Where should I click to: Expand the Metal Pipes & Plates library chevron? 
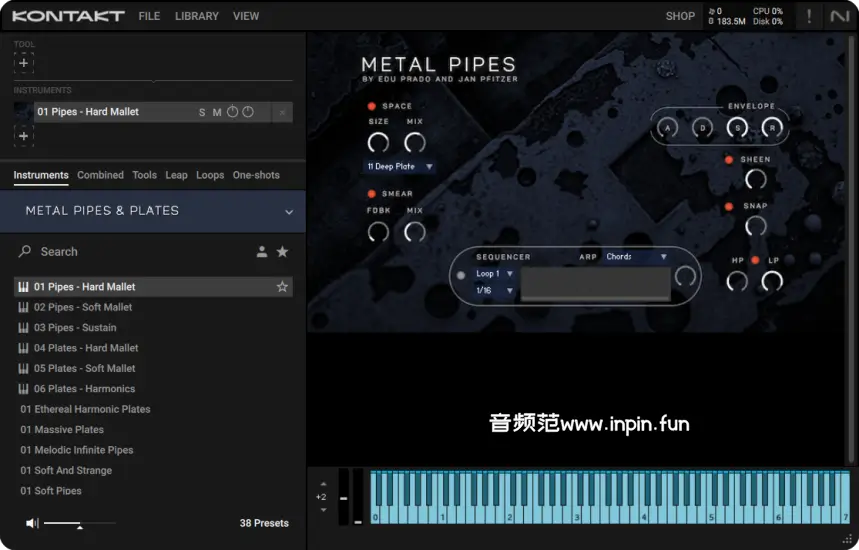pyautogui.click(x=289, y=212)
